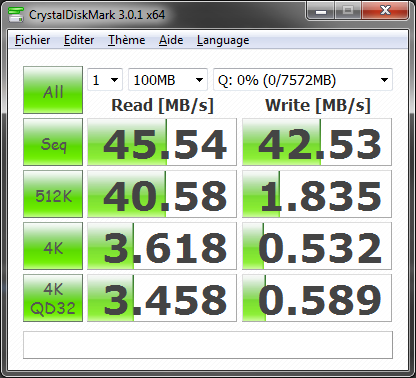Close the CrystalDiskMark window

(385, 11)
